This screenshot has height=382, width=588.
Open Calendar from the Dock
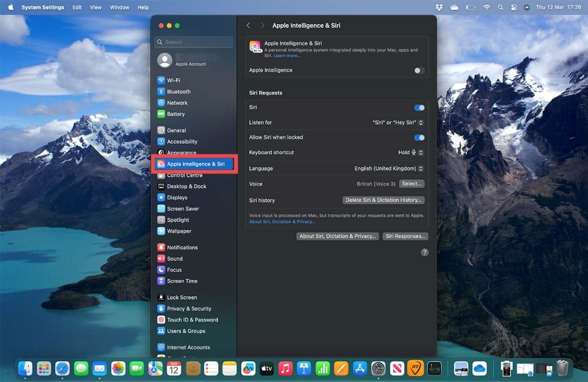pyautogui.click(x=174, y=369)
